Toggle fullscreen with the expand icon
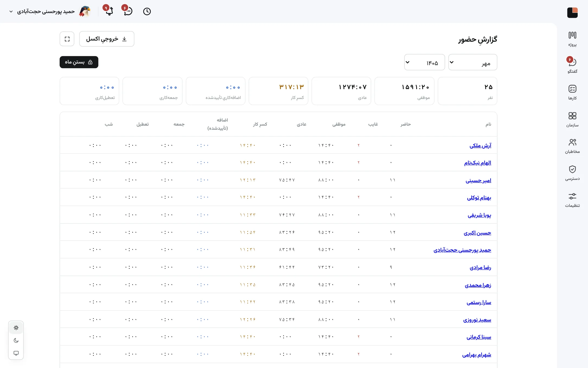 pyautogui.click(x=67, y=39)
